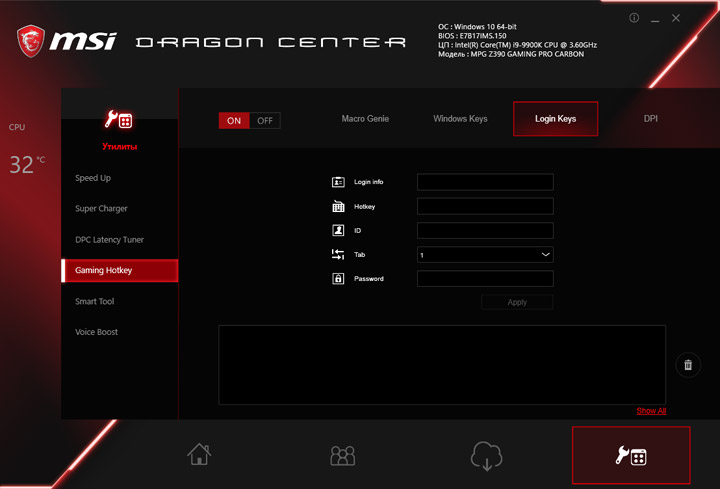Focus the Password input field
This screenshot has height=489, width=720.
[485, 279]
